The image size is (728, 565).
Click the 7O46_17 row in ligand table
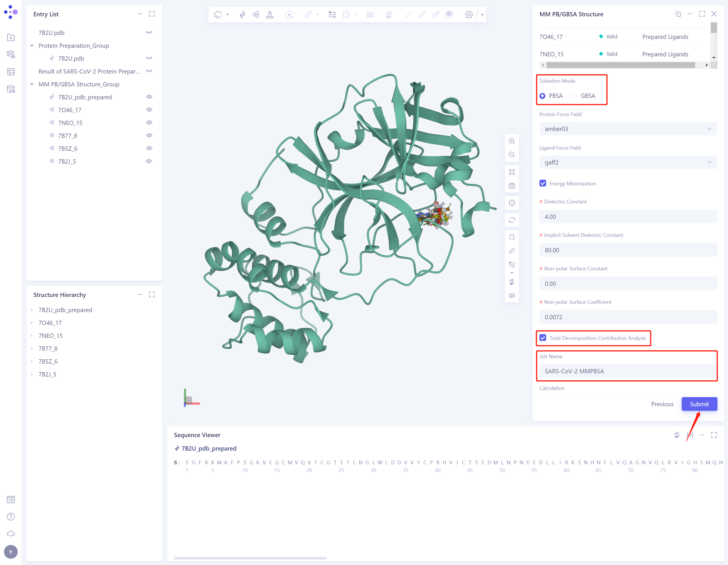click(x=625, y=37)
